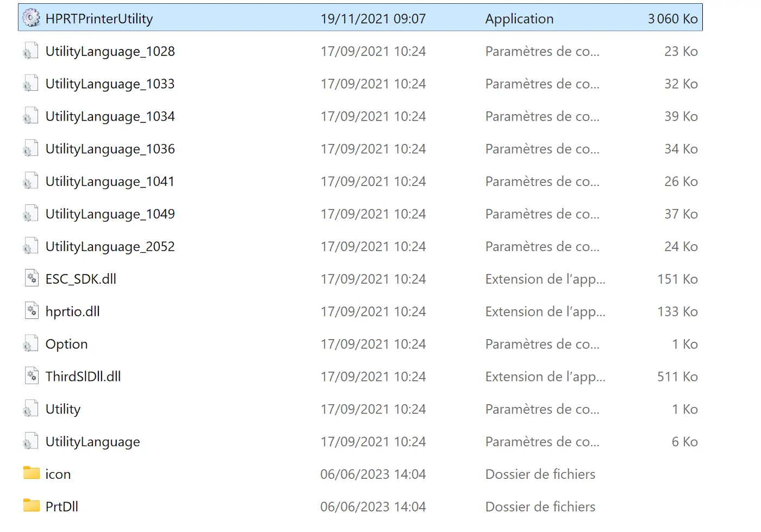761x532 pixels.
Task: Click the type label in UtilityLanguage_2052 row
Action: pos(542,247)
